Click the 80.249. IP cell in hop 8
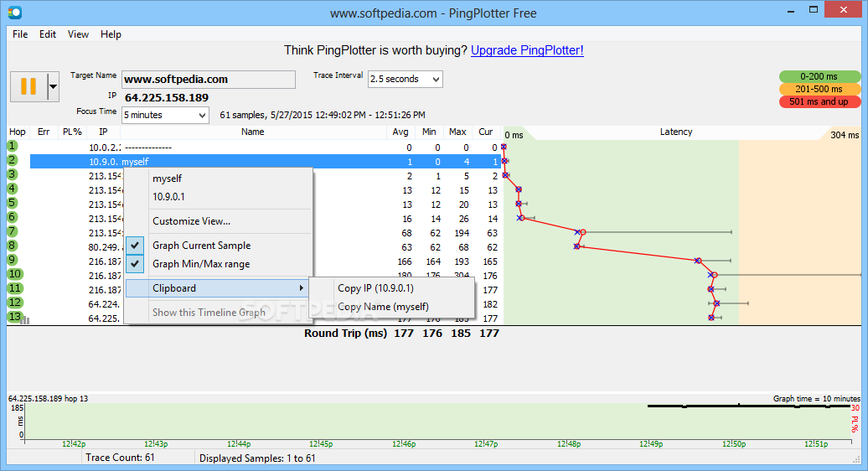Image resolution: width=868 pixels, height=471 pixels. (104, 247)
